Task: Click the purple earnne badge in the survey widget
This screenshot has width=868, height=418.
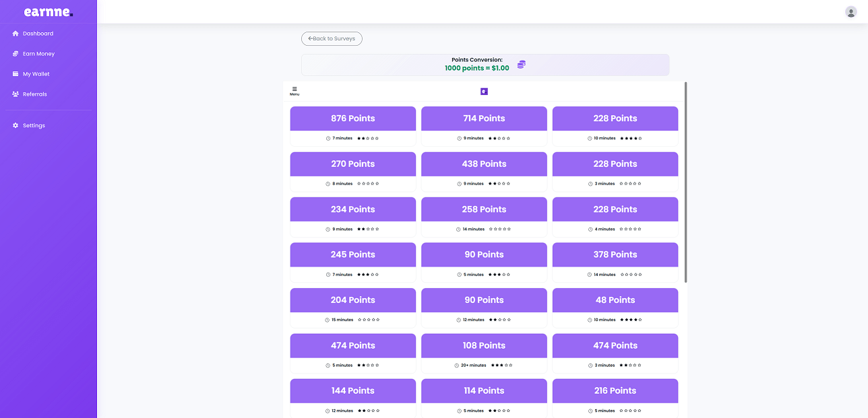Action: point(484,91)
